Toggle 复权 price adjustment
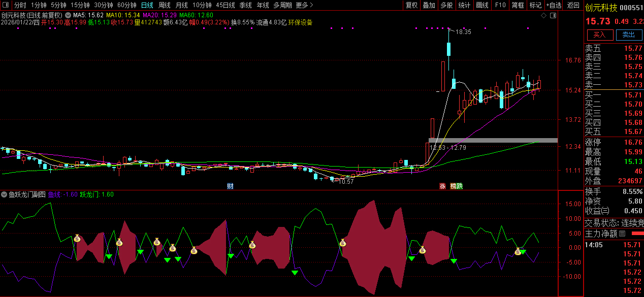Viewport: 644px width, 297px height. (x=411, y=5)
